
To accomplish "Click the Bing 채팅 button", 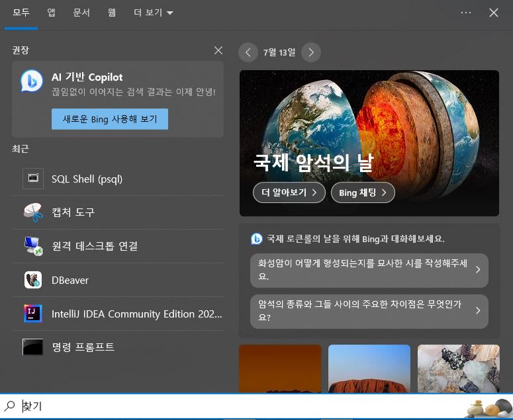I will point(363,192).
